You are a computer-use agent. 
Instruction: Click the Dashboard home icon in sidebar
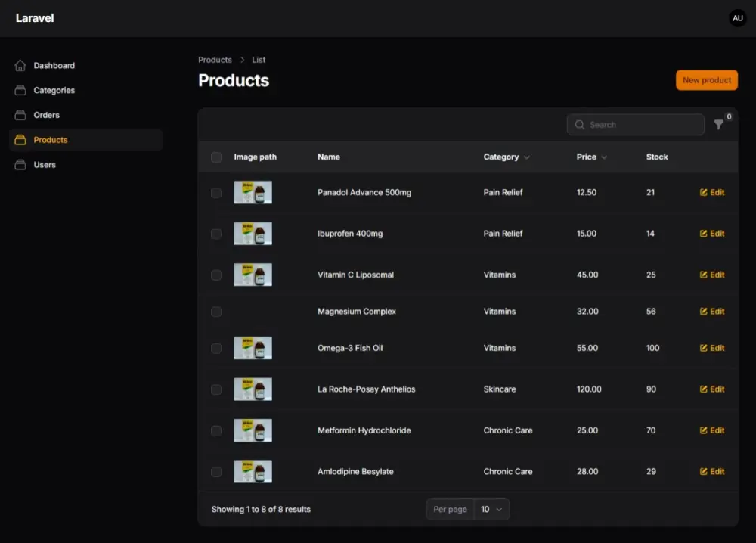[x=20, y=66]
